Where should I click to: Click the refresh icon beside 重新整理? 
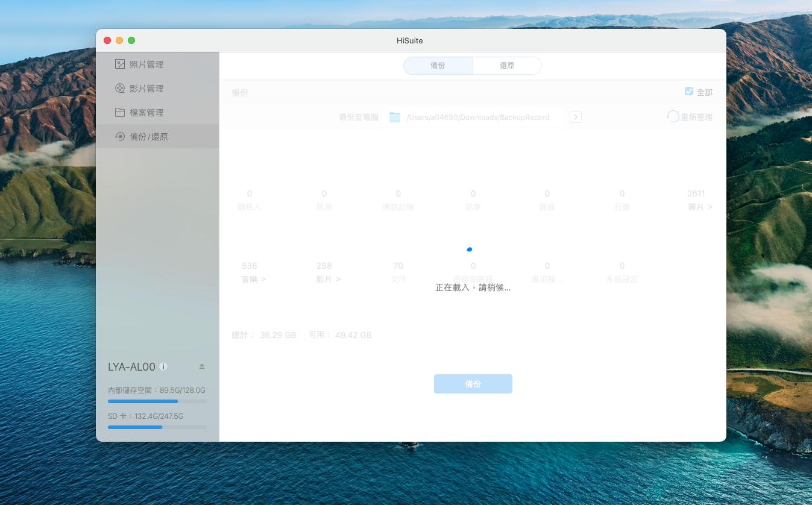[673, 116]
